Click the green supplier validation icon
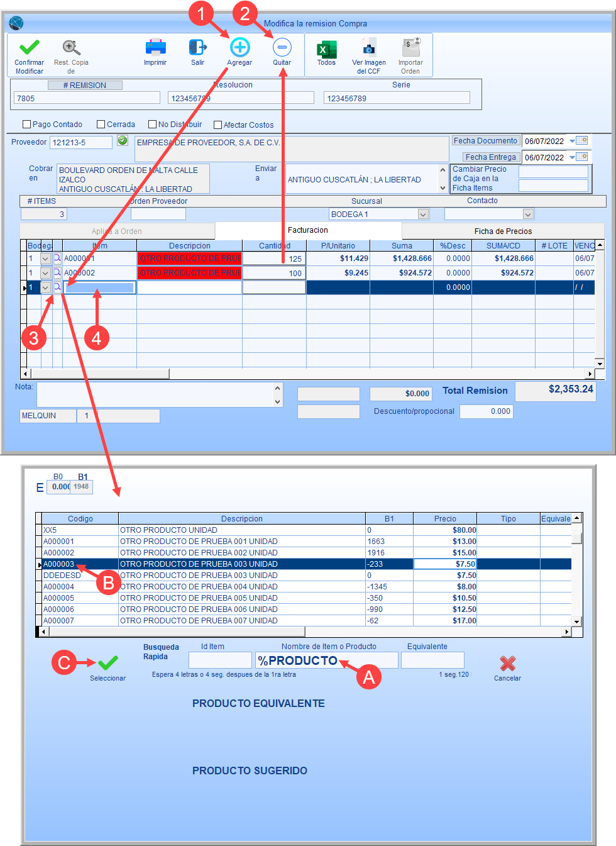 click(123, 141)
